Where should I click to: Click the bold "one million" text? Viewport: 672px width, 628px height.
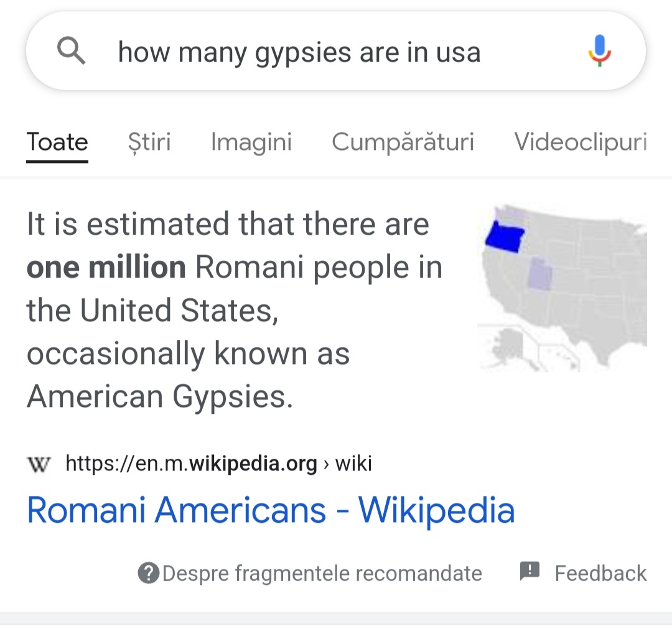106,267
